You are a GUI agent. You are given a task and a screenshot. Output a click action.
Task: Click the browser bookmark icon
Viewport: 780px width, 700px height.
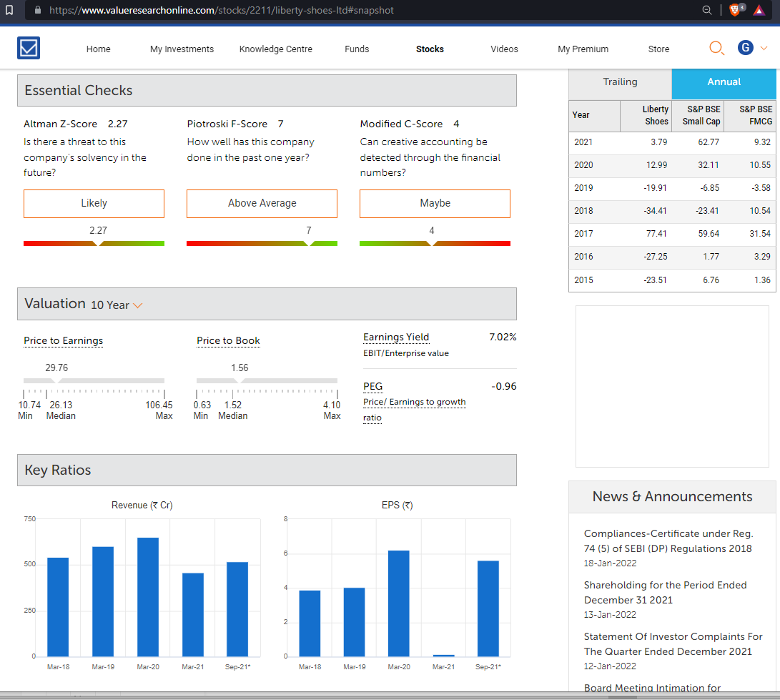(9, 10)
